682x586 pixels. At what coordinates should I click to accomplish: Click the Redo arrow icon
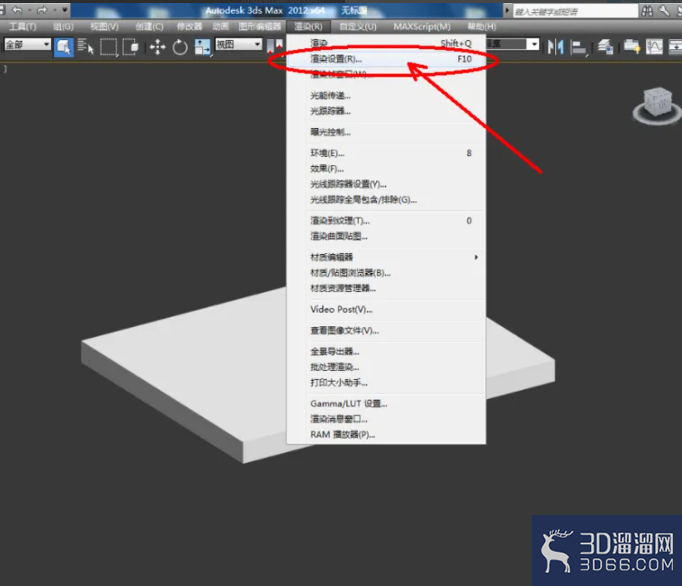42,10
